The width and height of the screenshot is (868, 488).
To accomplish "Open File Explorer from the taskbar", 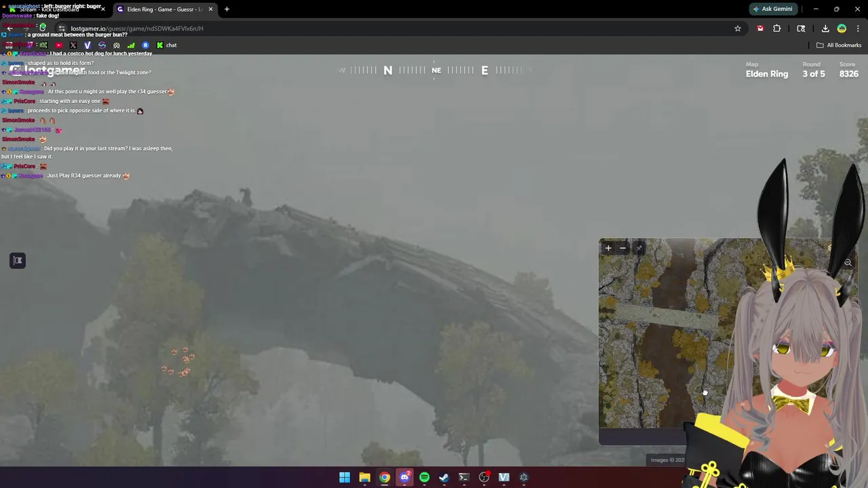I will coord(365,477).
